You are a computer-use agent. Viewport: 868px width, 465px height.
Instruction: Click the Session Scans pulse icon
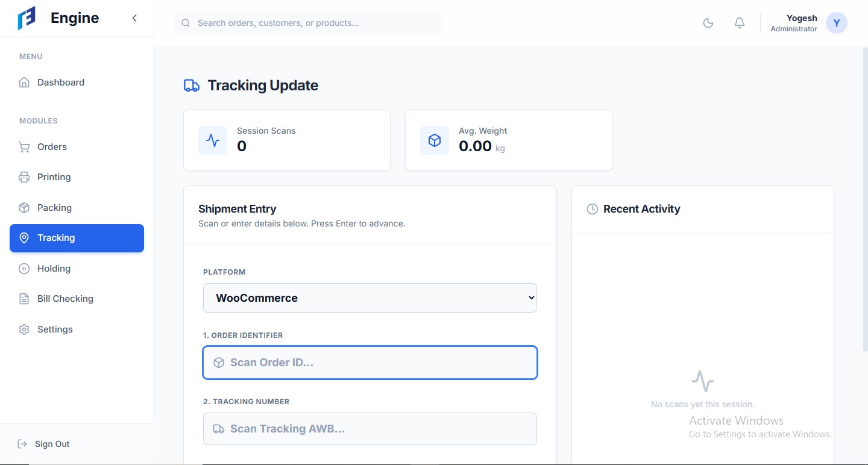click(213, 140)
